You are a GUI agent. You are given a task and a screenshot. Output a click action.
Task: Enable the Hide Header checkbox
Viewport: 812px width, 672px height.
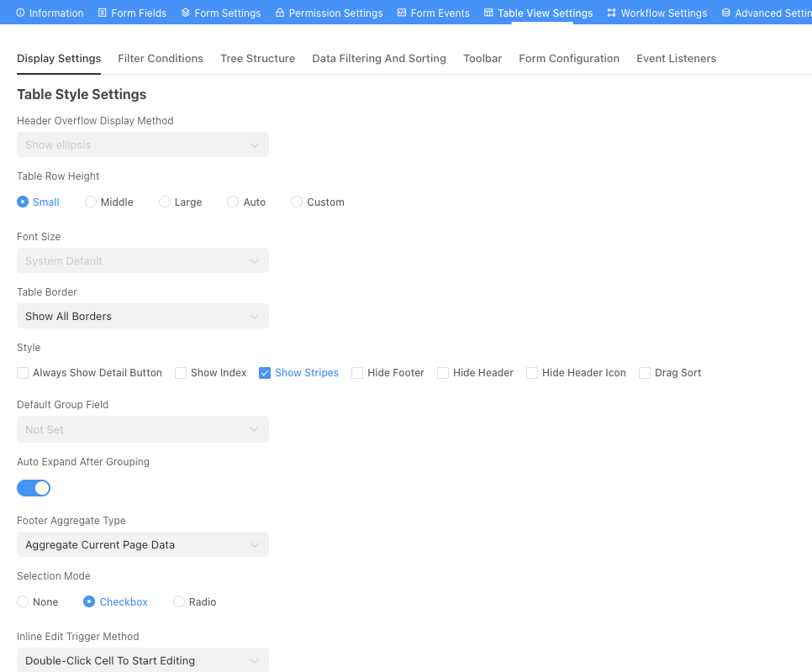tap(443, 372)
